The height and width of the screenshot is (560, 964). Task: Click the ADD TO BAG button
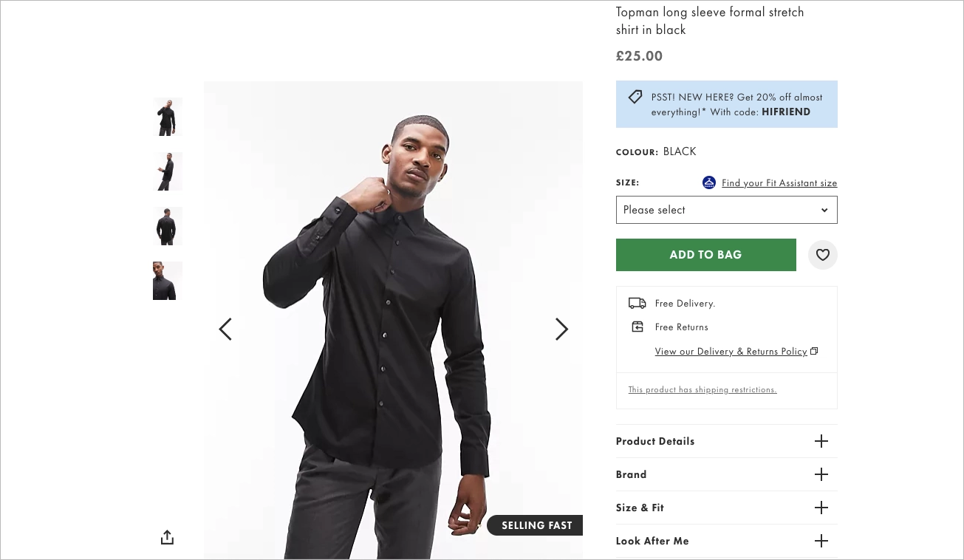pos(705,255)
